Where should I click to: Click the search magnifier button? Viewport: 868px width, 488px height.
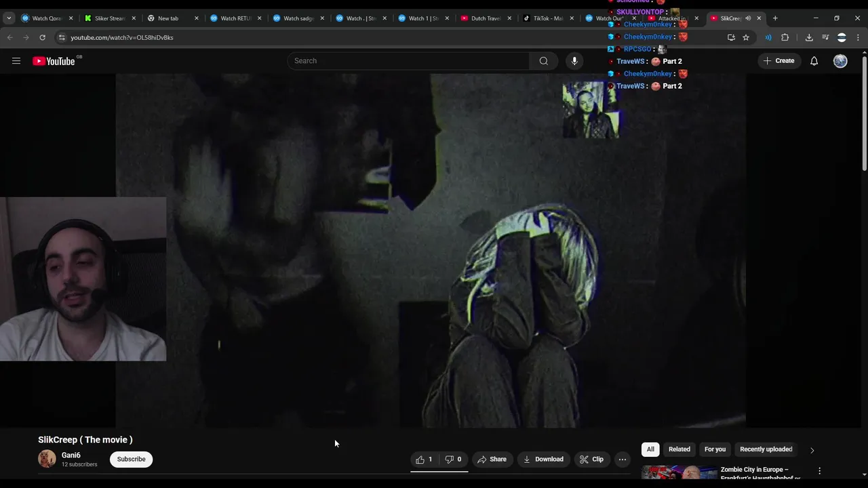[x=543, y=61]
